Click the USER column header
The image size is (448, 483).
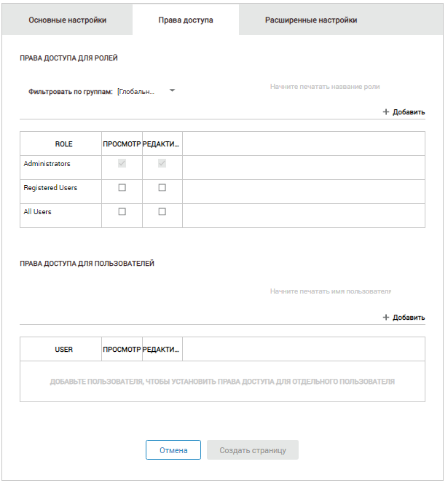pyautogui.click(x=64, y=350)
